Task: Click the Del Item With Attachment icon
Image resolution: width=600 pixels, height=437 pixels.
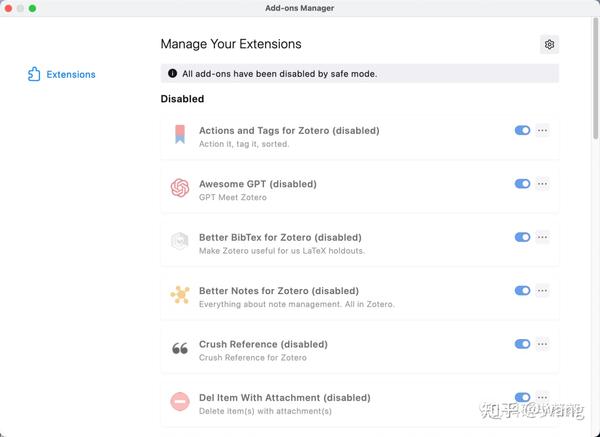Action: coord(180,402)
